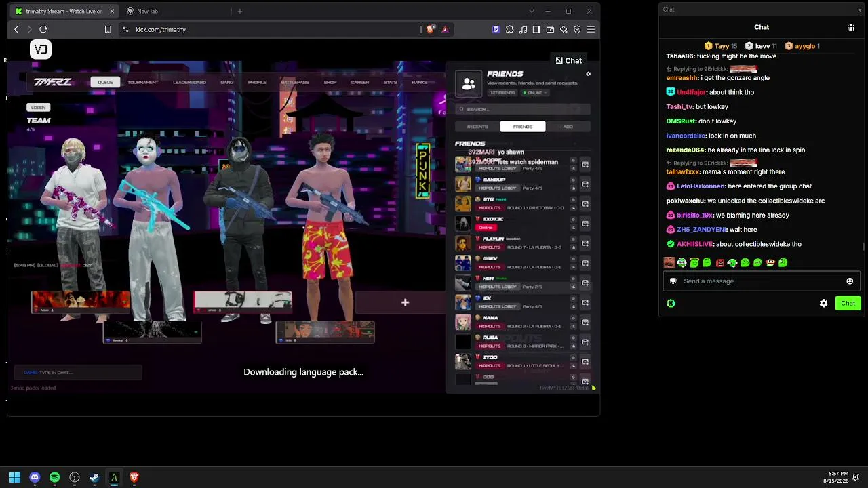
Task: Open the browser hamburger menu
Action: coord(591,29)
